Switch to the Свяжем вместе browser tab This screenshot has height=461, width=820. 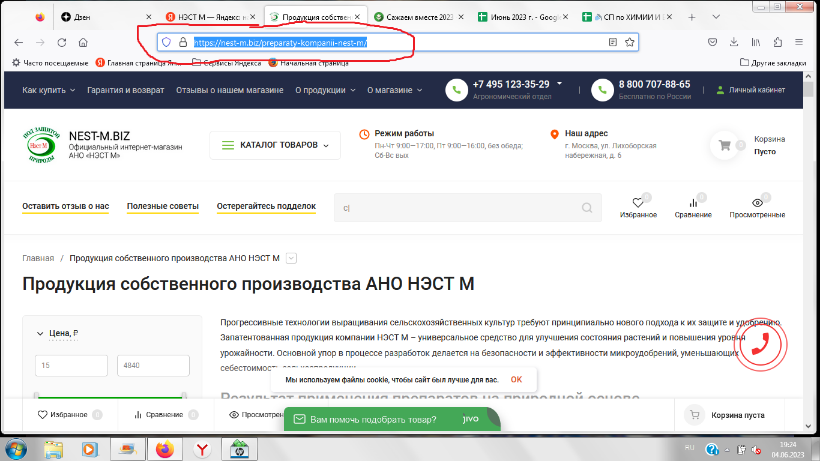[x=417, y=17]
